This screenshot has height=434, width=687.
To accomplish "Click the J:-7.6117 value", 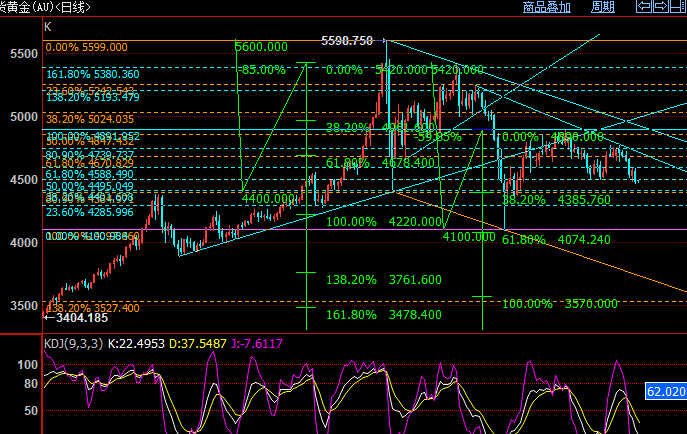I will click(x=257, y=343).
